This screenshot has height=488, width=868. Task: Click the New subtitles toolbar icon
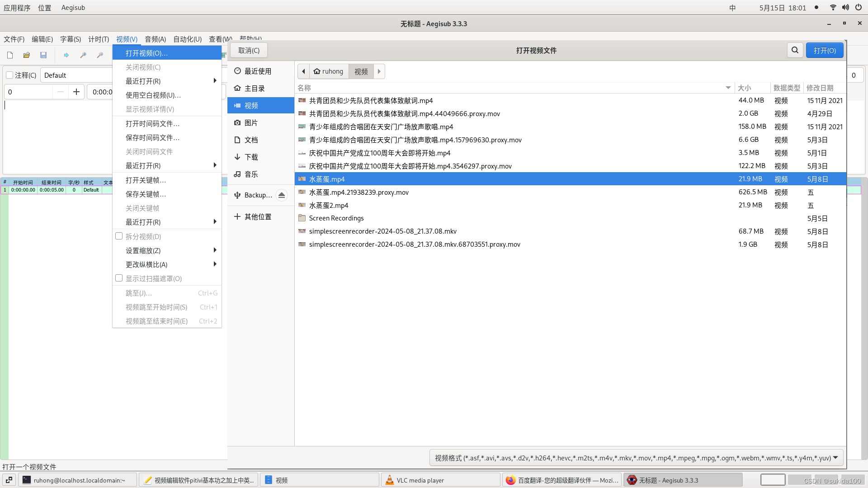tap(10, 55)
